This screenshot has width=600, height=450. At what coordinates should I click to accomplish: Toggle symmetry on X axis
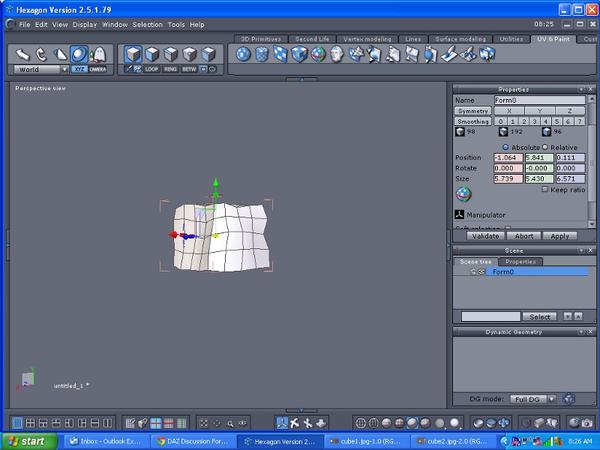pos(509,111)
